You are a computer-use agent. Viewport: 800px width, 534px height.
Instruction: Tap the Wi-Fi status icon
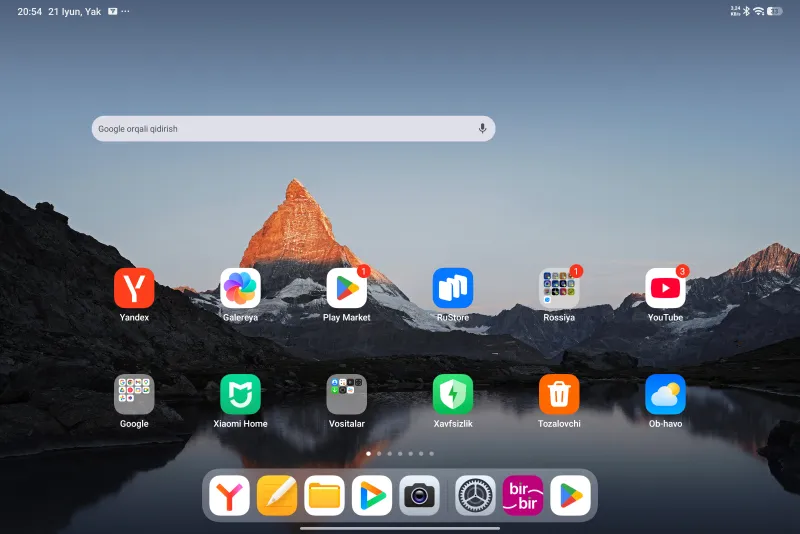tap(759, 11)
